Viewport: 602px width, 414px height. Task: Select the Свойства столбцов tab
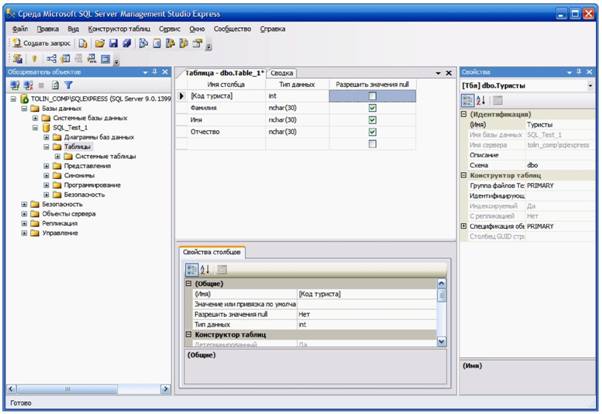[x=212, y=252]
